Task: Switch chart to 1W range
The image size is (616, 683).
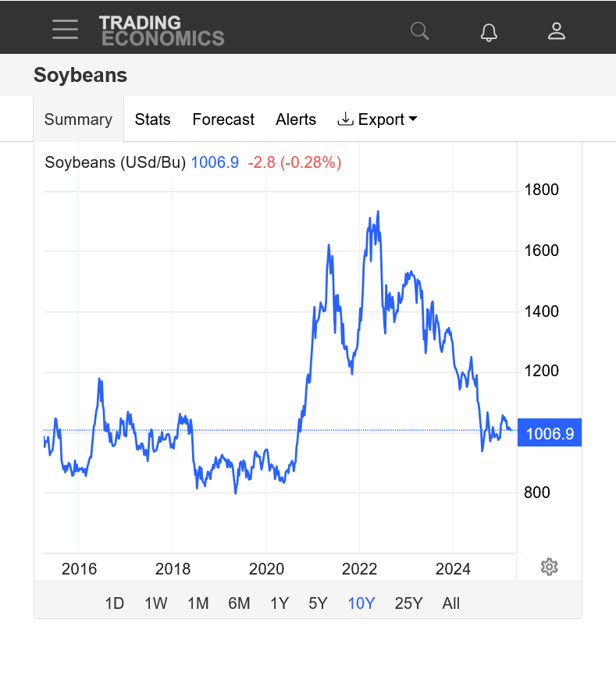Action: [x=156, y=603]
